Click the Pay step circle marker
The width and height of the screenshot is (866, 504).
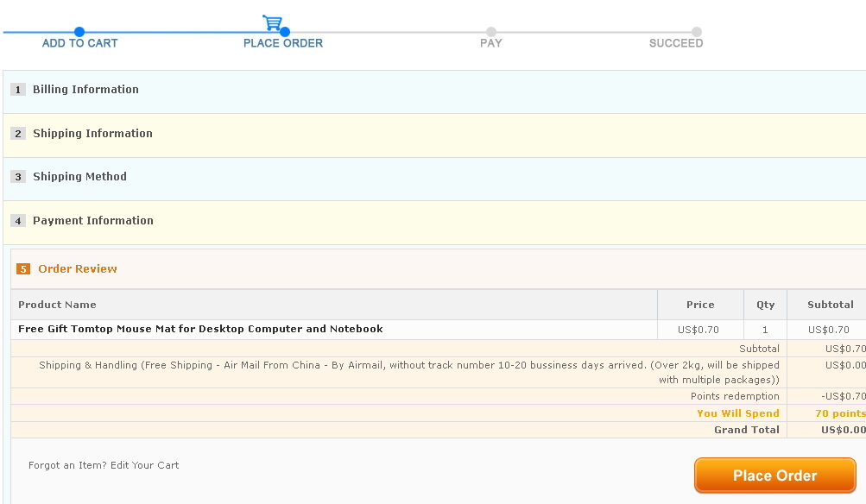coord(491,32)
